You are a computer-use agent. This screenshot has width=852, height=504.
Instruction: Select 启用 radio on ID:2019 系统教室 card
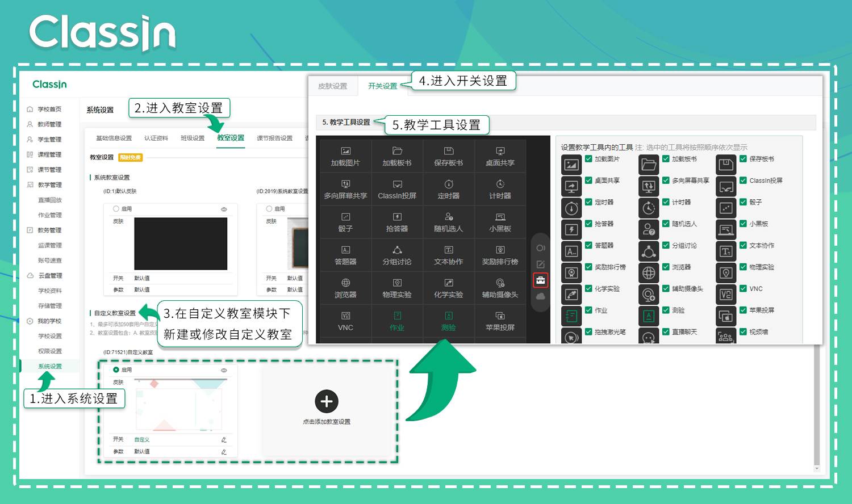pos(269,209)
